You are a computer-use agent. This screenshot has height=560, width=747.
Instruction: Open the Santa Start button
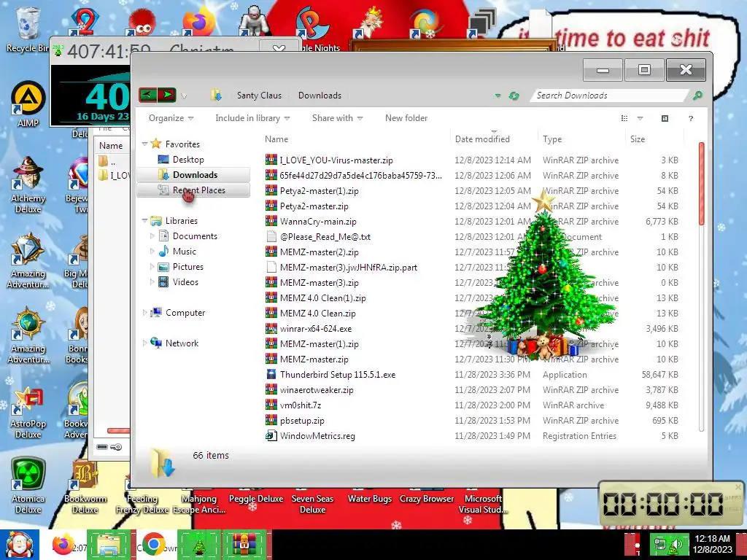[19, 544]
